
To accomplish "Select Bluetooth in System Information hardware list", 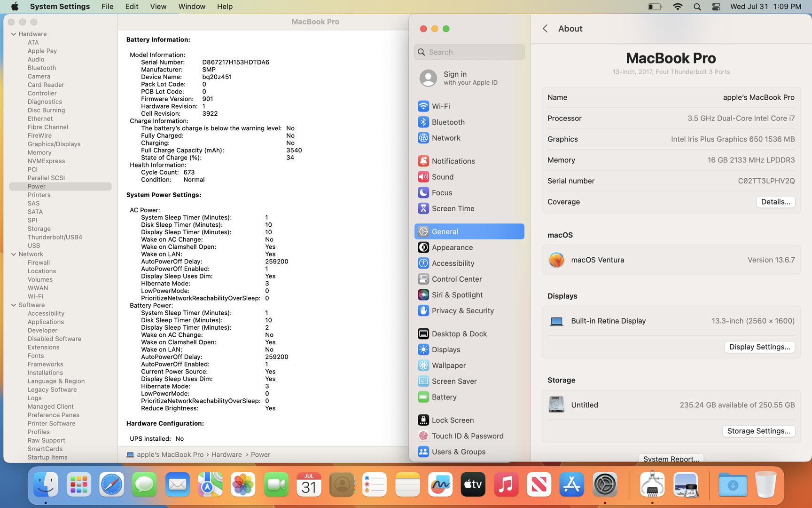I will point(41,68).
